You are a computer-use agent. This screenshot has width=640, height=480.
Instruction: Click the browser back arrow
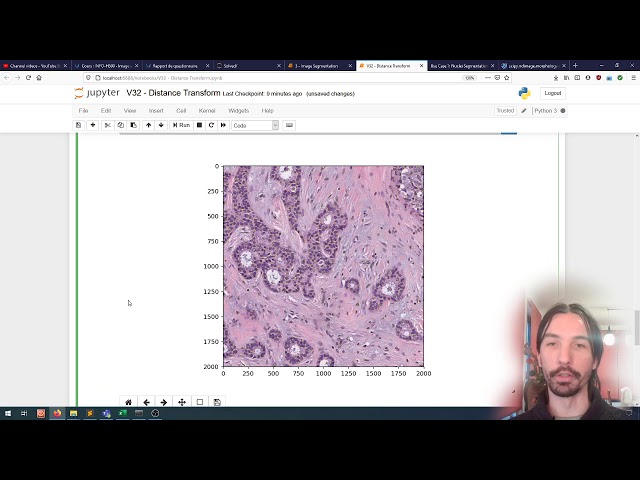click(x=7, y=78)
